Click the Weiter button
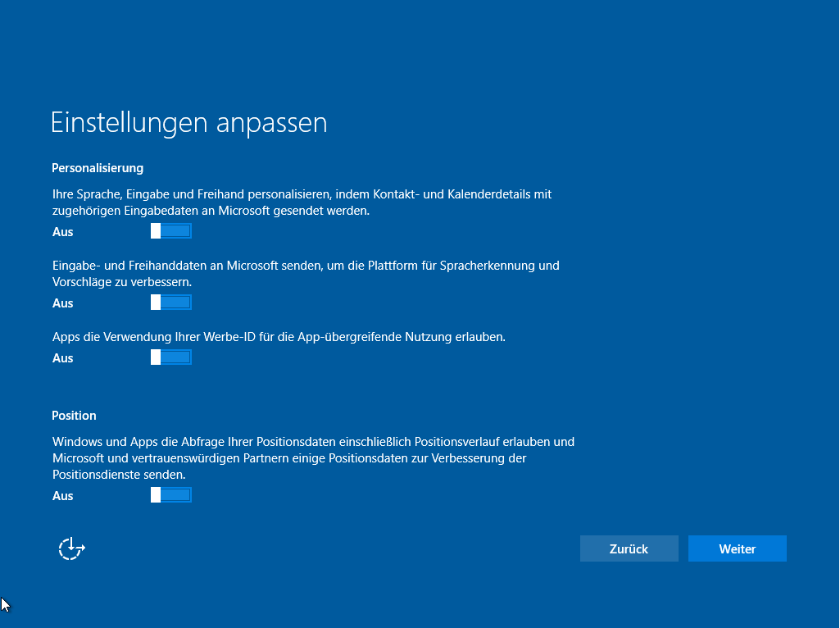The image size is (840, 628). pos(737,548)
